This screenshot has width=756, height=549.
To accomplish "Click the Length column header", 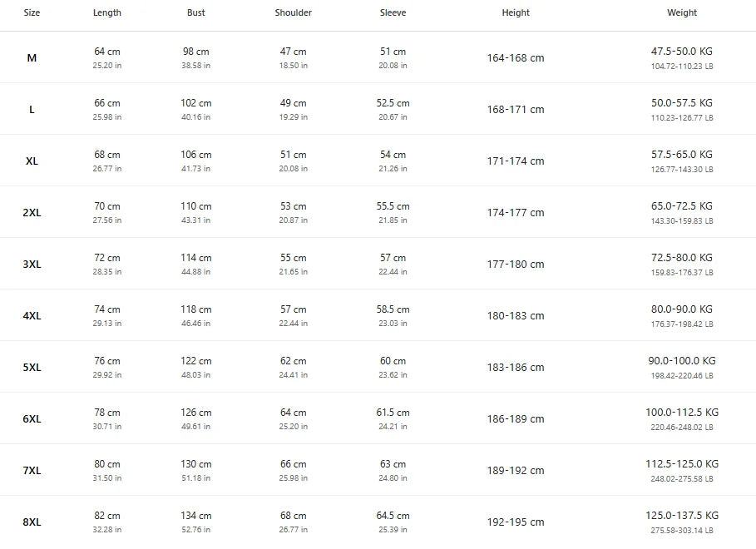I will pos(107,12).
